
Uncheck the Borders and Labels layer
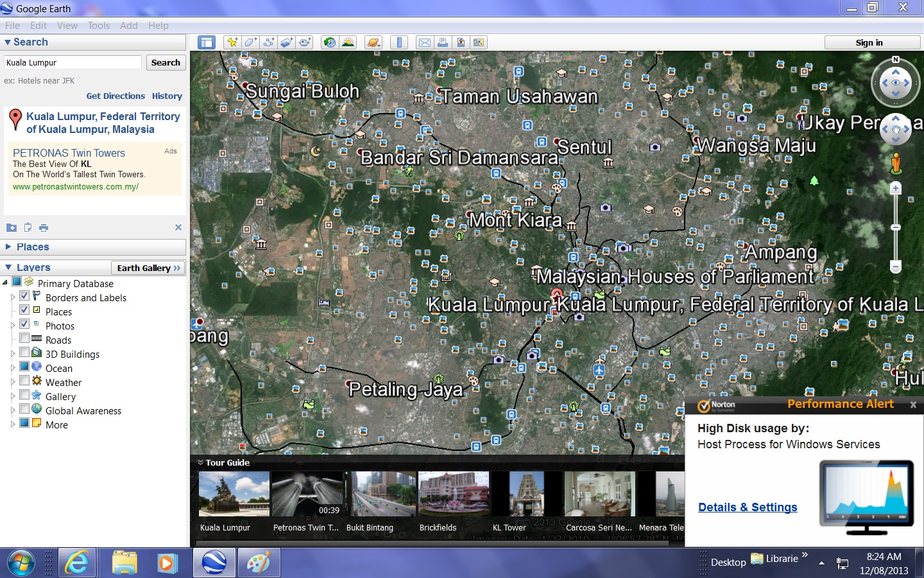(24, 296)
